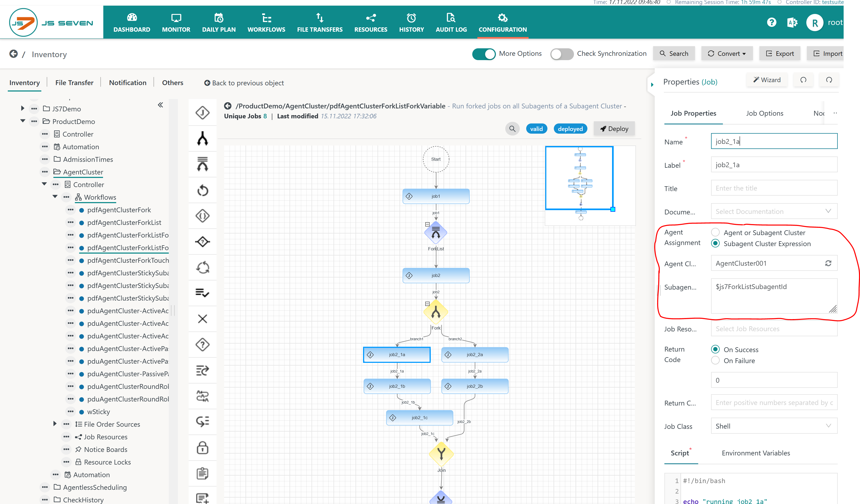860x504 pixels.
Task: Select the ForkList instruction icon
Action: (x=202, y=164)
